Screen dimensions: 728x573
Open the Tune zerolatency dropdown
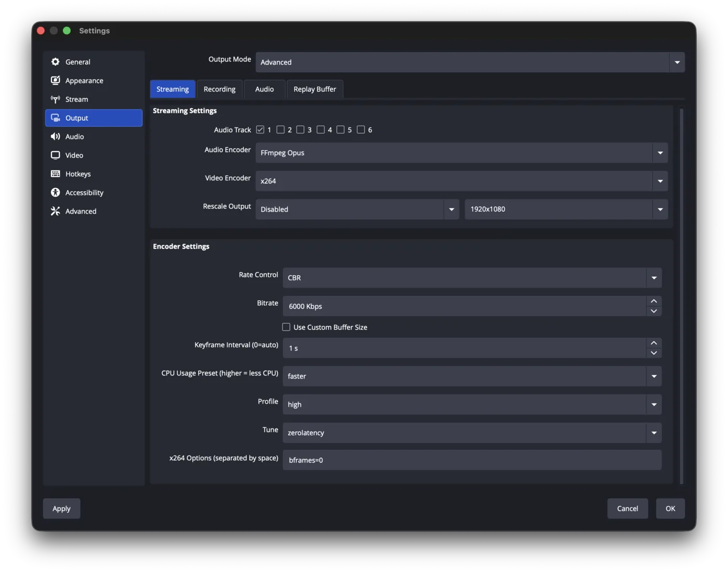coord(472,433)
